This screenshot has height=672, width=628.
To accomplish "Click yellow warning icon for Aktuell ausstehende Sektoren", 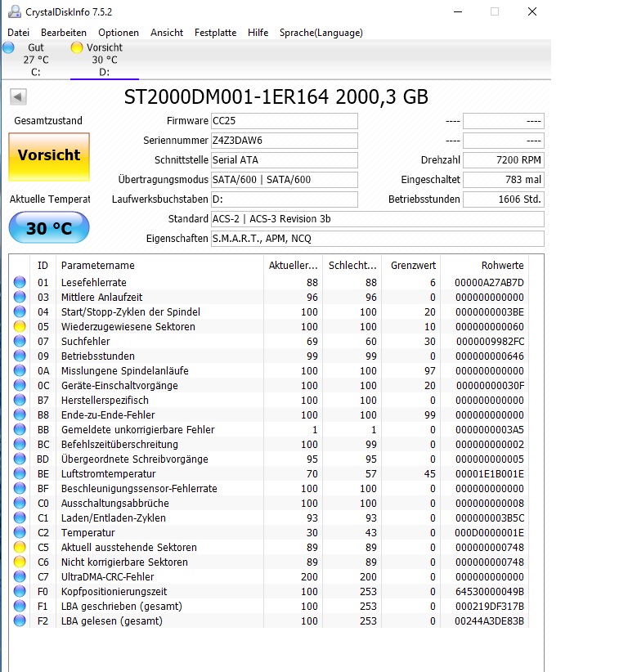I will 20,547.
